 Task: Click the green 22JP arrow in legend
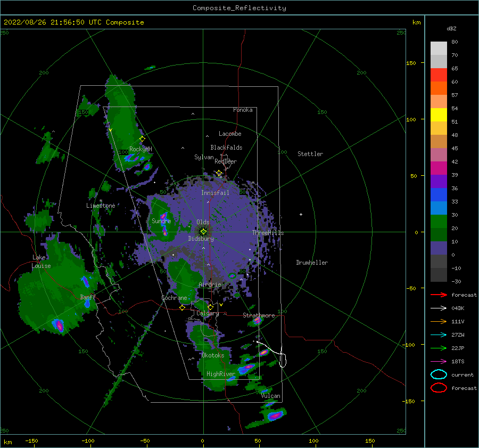point(439,348)
